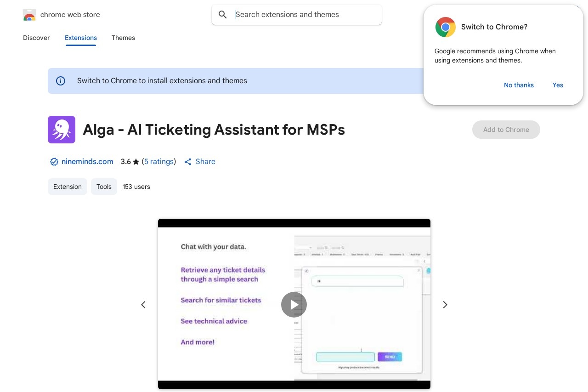The image size is (588, 392).
Task: Click the verified badge beside nineminds.com
Action: [54, 162]
